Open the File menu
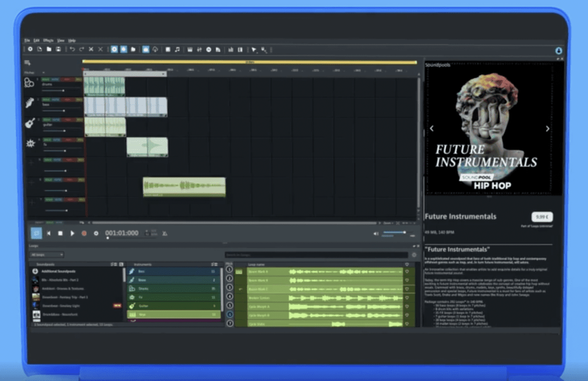The width and height of the screenshot is (588, 381). click(27, 40)
